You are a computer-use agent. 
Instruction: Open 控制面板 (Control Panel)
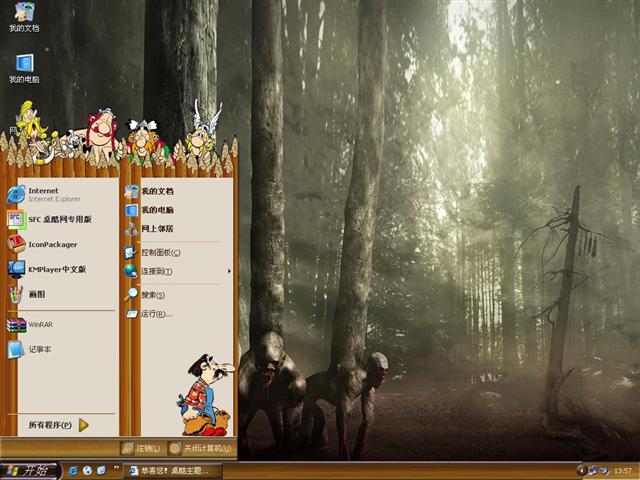coord(158,253)
